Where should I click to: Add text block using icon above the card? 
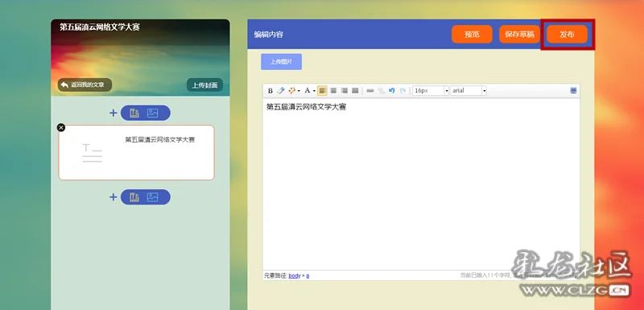click(134, 114)
